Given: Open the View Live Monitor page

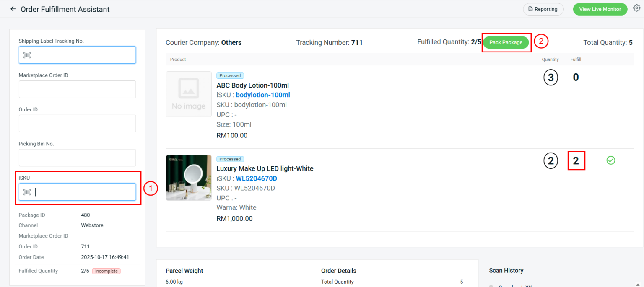Looking at the screenshot, I should coord(600,9).
